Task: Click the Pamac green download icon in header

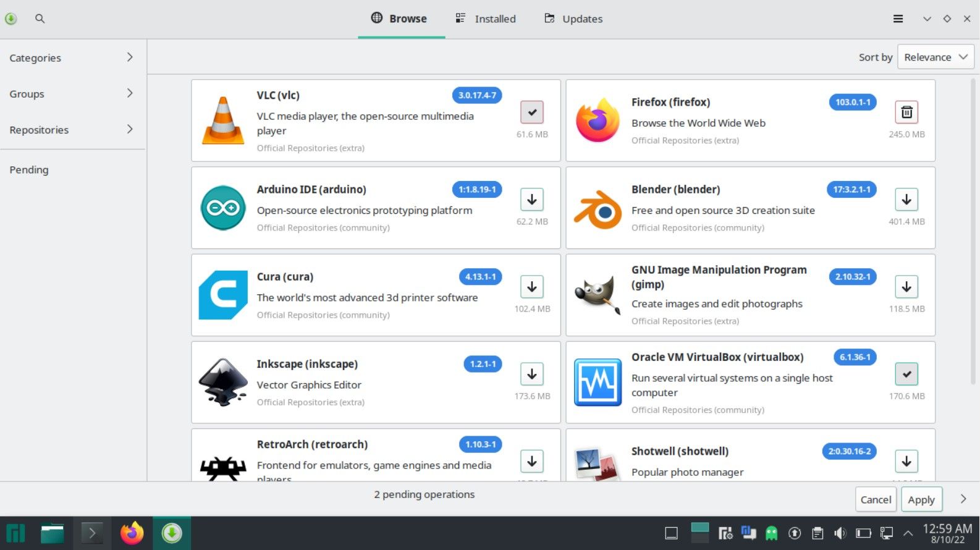Action: point(11,19)
